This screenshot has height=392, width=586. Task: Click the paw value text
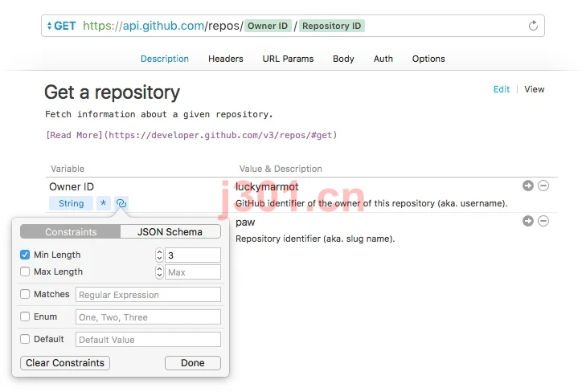[245, 223]
